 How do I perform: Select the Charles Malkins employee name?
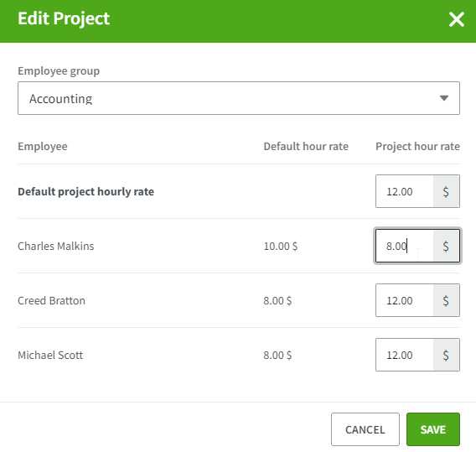point(56,246)
